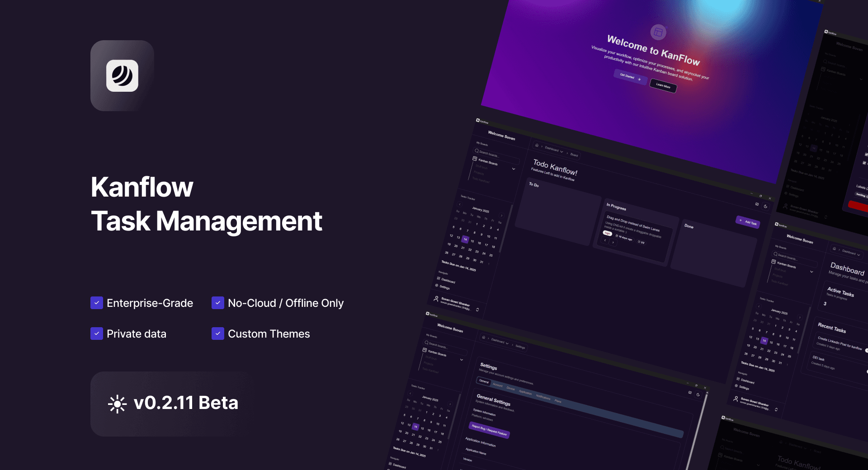Click the subtask count 2/2 badge on the task card
Image resolution: width=868 pixels, height=470 pixels.
tap(641, 242)
